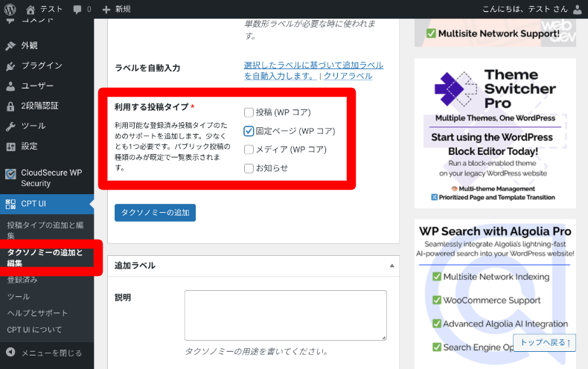Collapse the 追加ラベル panel arrow

point(392,266)
